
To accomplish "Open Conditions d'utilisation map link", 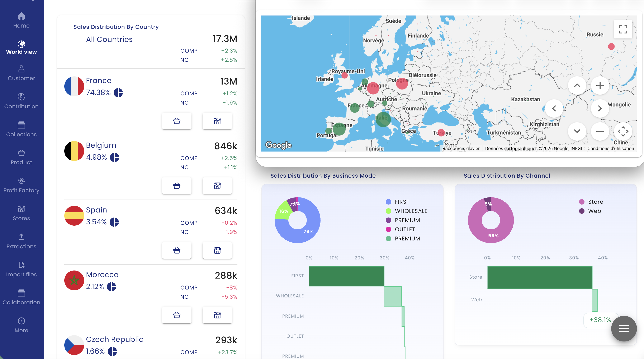I will [610, 149].
